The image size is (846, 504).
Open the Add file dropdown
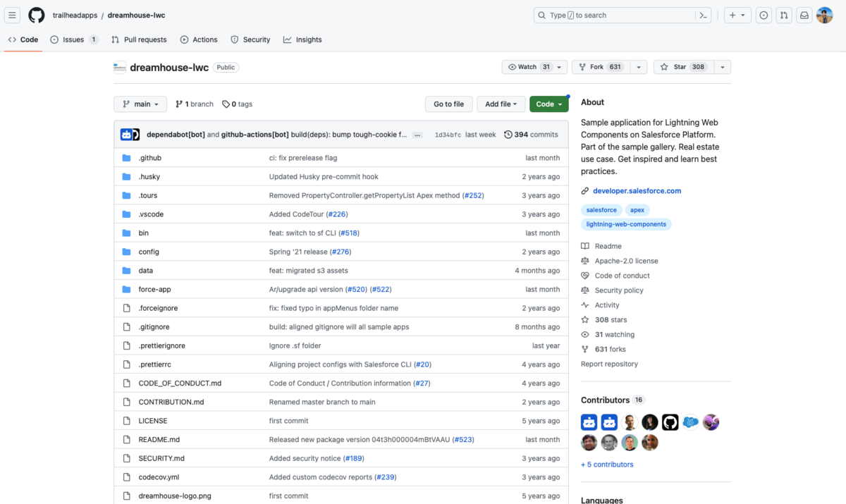click(501, 104)
